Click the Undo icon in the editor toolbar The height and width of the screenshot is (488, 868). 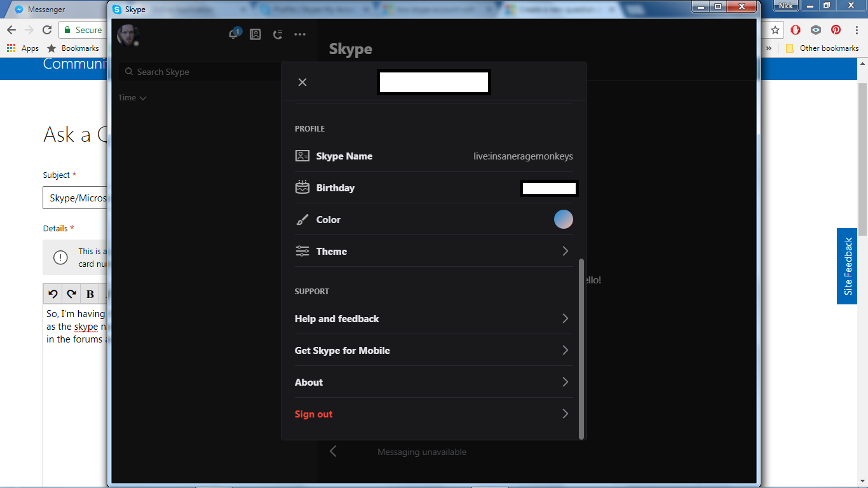coord(53,294)
